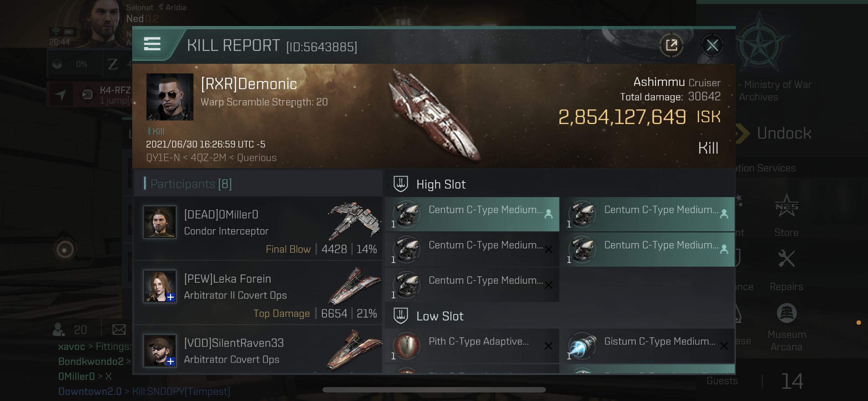Open the mail envelope icon

[x=119, y=329]
